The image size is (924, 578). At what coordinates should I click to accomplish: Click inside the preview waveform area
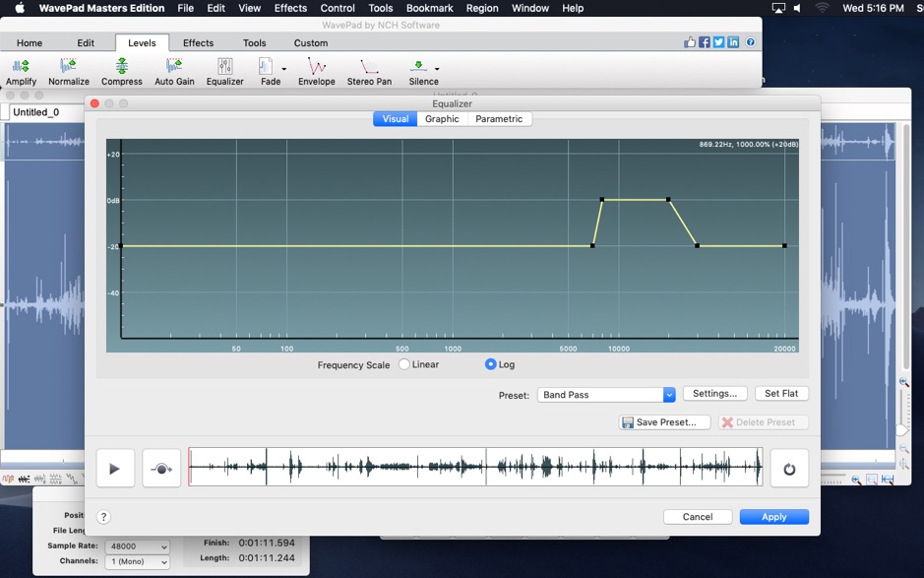pyautogui.click(x=472, y=468)
